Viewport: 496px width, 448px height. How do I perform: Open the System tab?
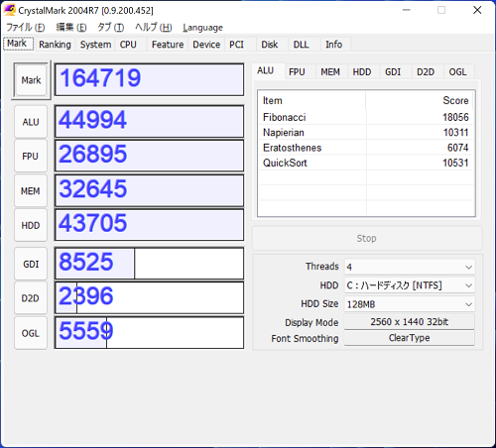click(x=95, y=45)
